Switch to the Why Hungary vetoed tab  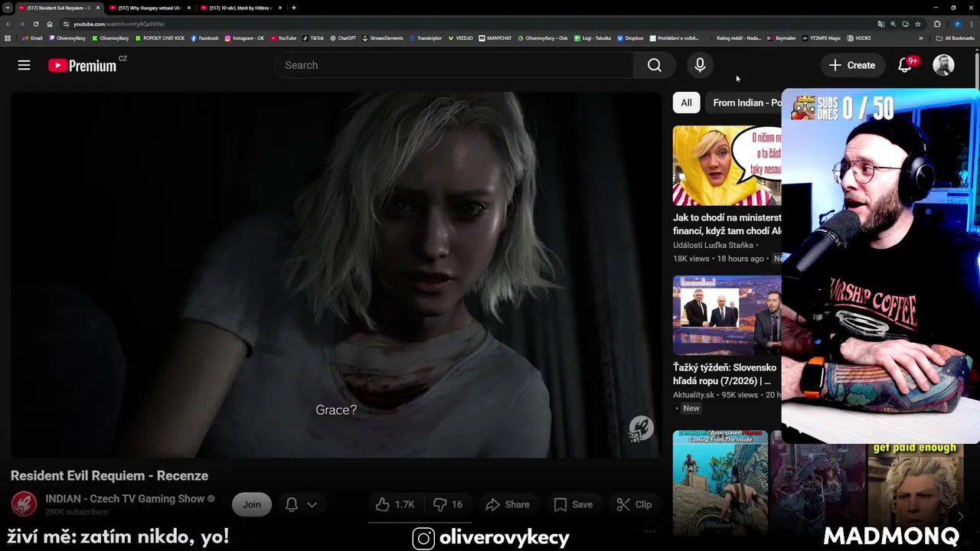[x=150, y=8]
